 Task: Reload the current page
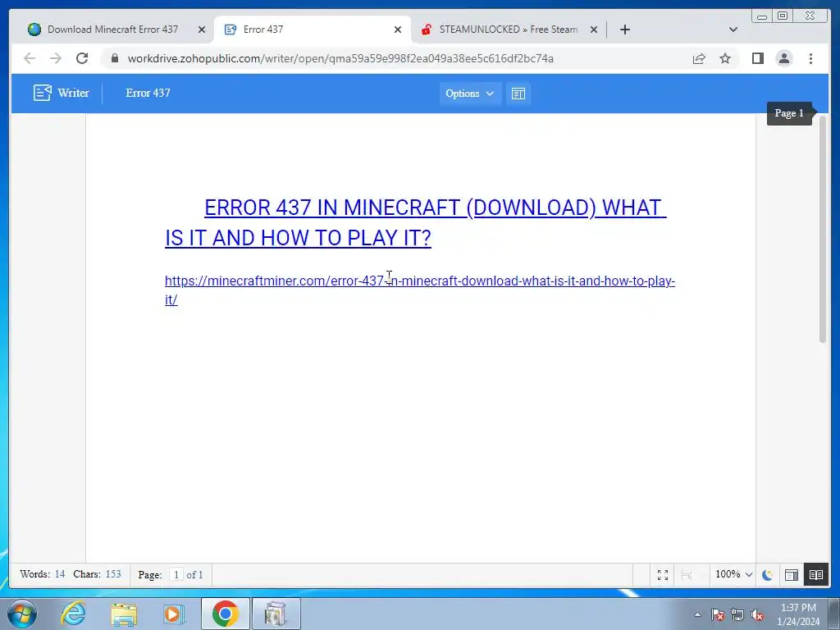click(82, 58)
